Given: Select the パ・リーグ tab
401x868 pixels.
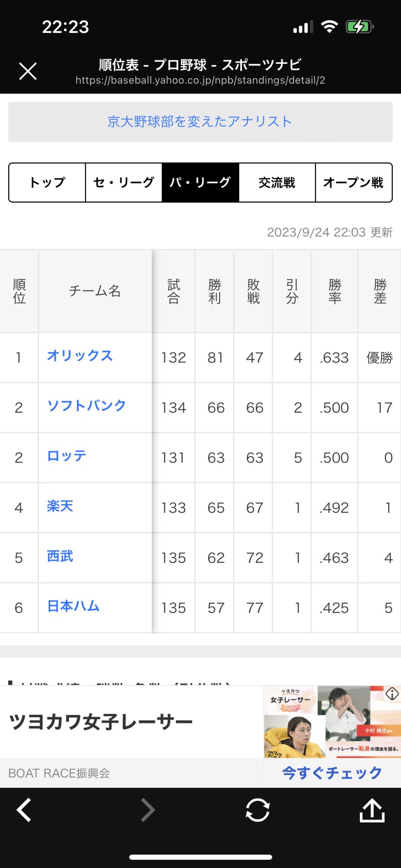Looking at the screenshot, I should point(200,183).
